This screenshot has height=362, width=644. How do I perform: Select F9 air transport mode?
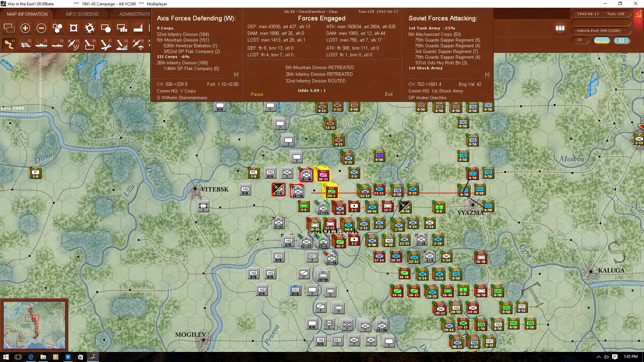(x=138, y=44)
